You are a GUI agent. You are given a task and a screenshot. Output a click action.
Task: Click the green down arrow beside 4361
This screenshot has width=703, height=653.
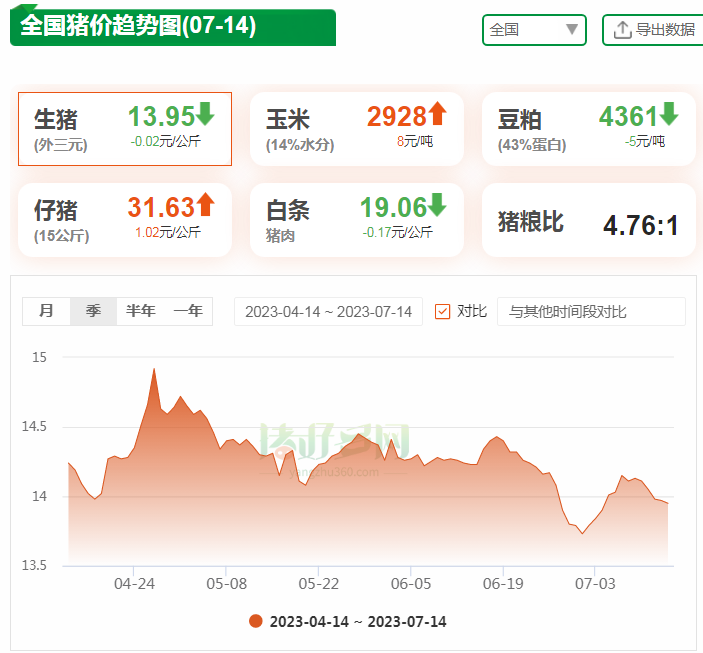click(669, 114)
